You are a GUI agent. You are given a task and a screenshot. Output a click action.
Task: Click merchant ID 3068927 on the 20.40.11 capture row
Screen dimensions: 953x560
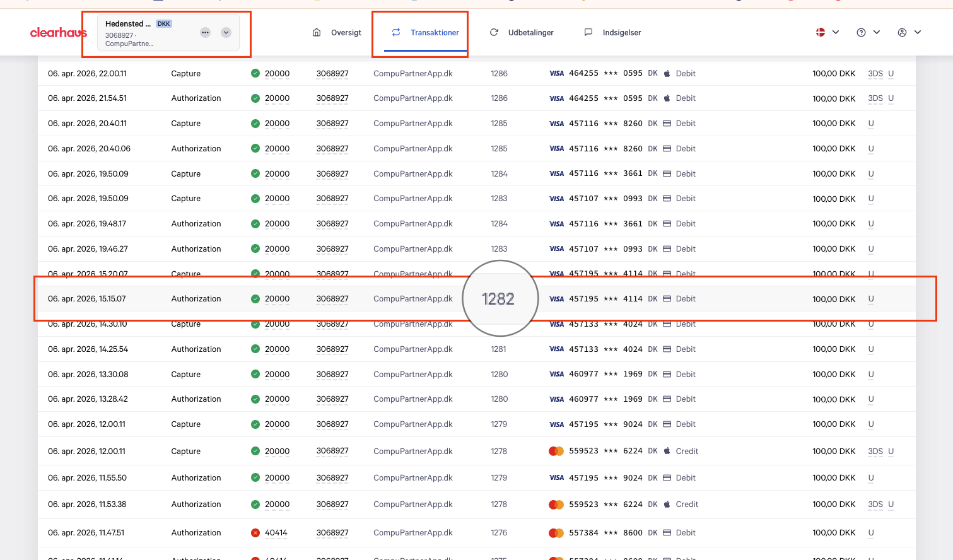pos(332,124)
